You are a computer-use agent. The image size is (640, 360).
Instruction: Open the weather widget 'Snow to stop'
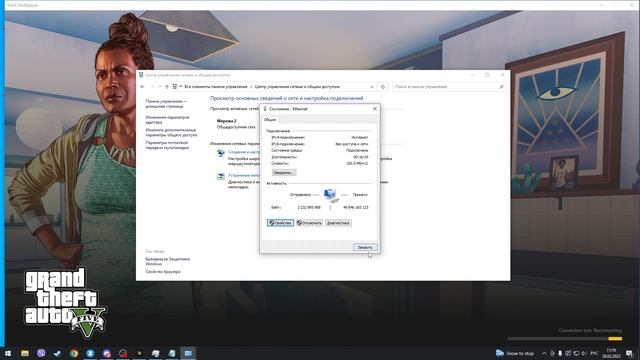pos(515,353)
